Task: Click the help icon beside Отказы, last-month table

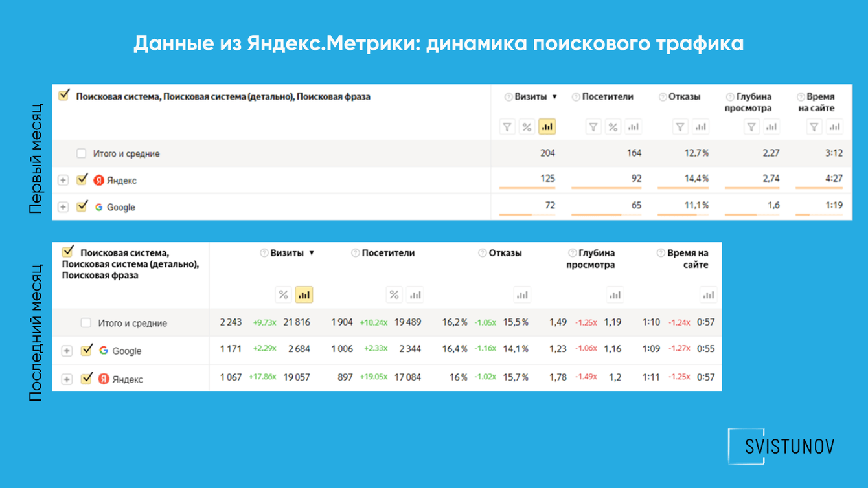Action: pos(483,253)
